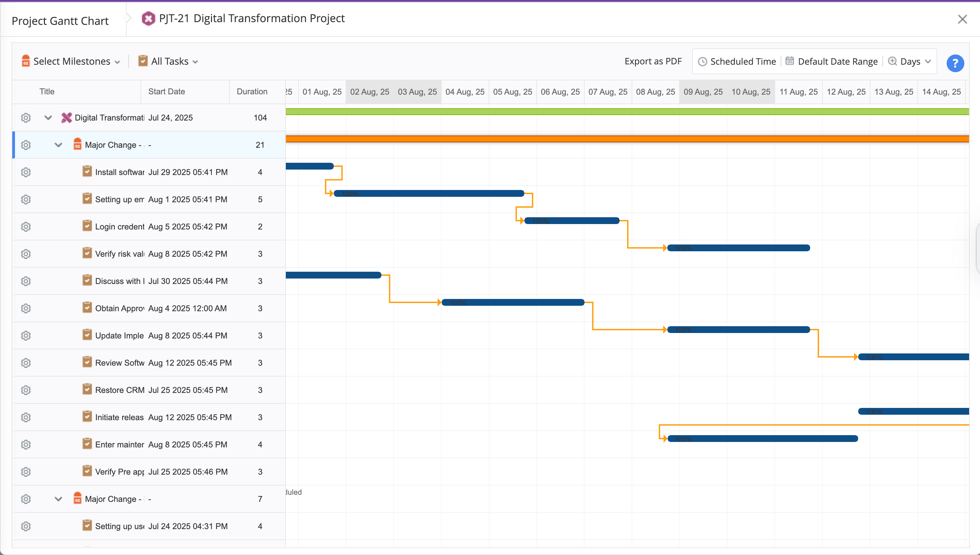This screenshot has height=555, width=980.
Task: Click the Project Gantt Chart breadcrumb tab
Action: coord(60,21)
